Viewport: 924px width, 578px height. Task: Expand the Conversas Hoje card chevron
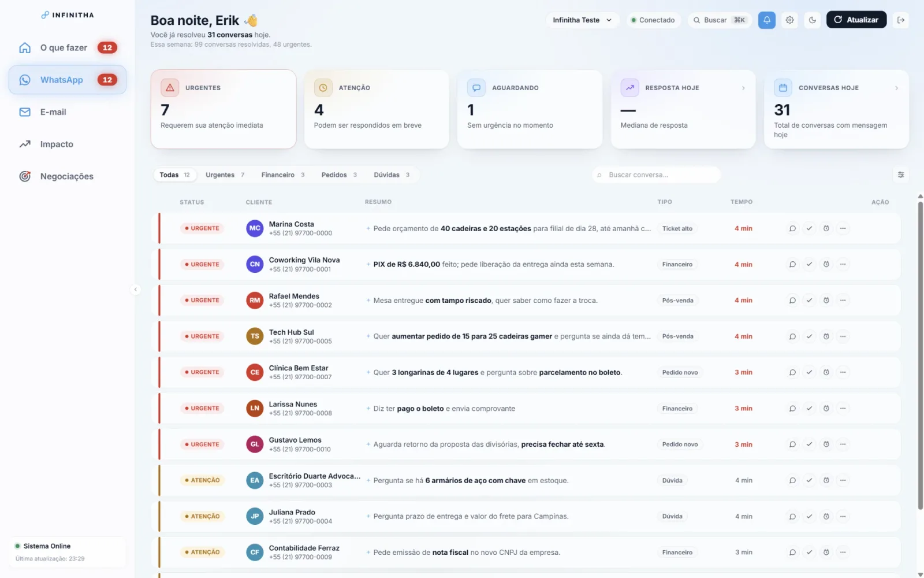point(896,88)
